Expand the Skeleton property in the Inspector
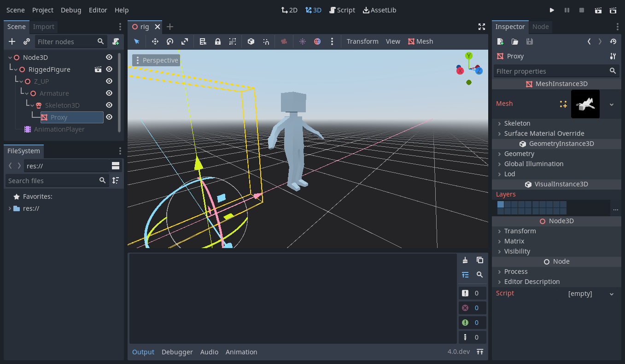Viewport: 625px width, 364px height. [516, 123]
